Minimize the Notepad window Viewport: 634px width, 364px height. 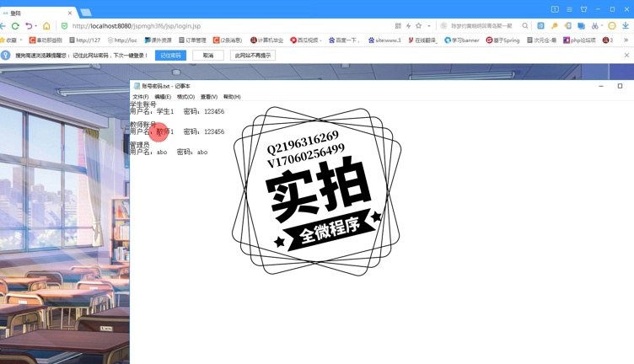click(x=601, y=86)
